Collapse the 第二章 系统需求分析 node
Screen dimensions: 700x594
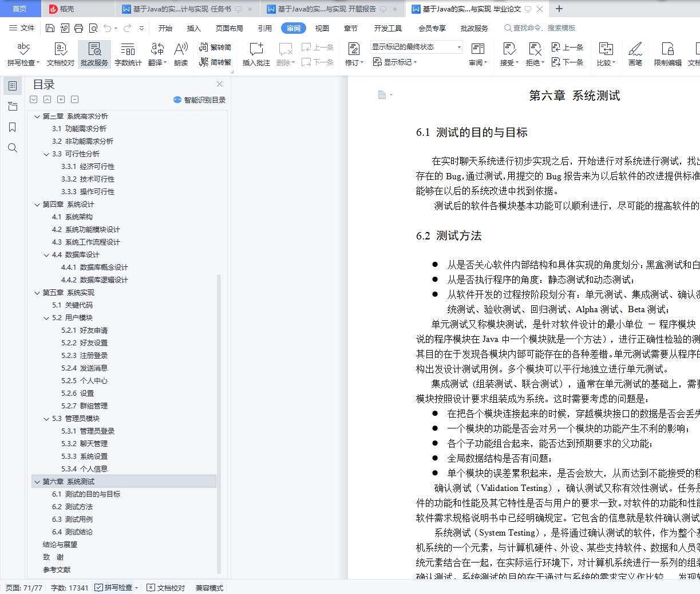click(x=37, y=116)
